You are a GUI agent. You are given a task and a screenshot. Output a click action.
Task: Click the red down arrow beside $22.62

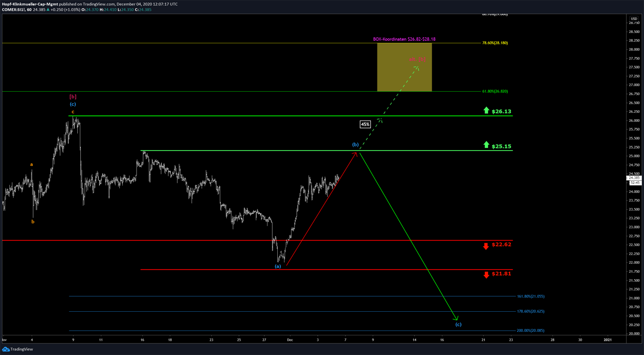[x=486, y=246]
